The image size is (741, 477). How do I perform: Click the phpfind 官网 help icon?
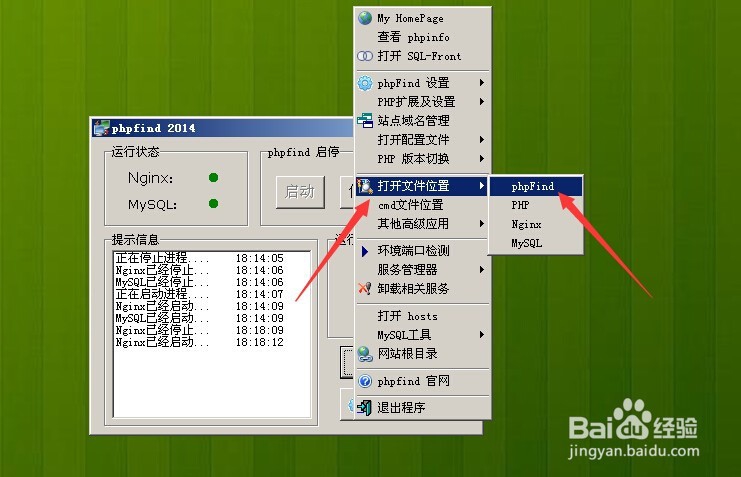[x=365, y=381]
